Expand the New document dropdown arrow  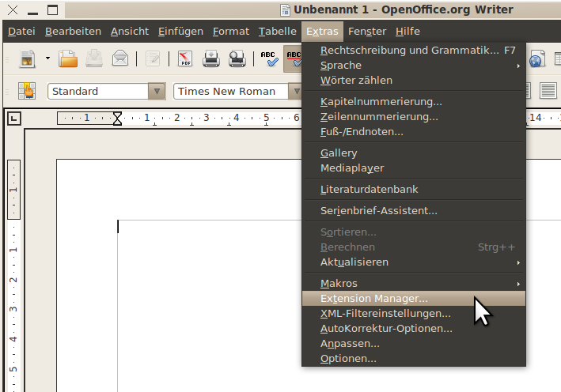click(x=47, y=58)
